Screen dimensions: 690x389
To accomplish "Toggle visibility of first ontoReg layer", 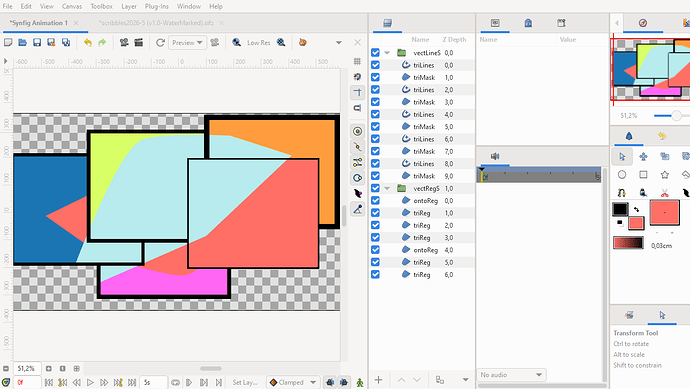I will pos(375,200).
